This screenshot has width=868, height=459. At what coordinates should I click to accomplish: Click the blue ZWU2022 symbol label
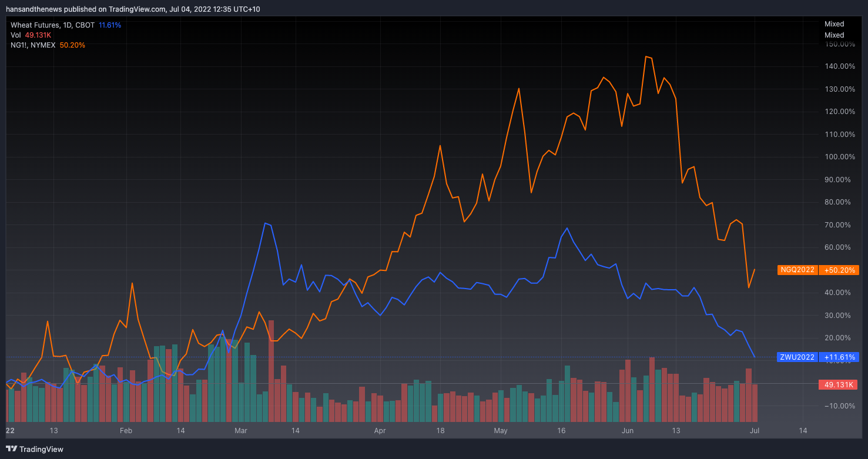pyautogui.click(x=797, y=357)
